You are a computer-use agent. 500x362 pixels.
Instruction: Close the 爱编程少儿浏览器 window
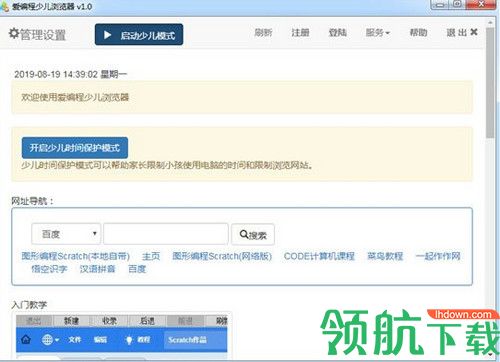[x=481, y=4]
